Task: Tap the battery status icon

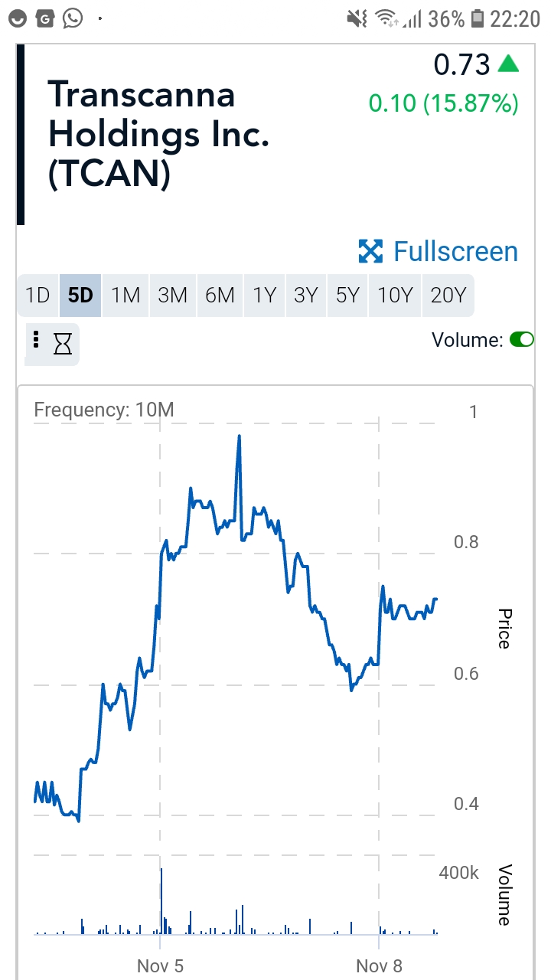Action: 478,18
